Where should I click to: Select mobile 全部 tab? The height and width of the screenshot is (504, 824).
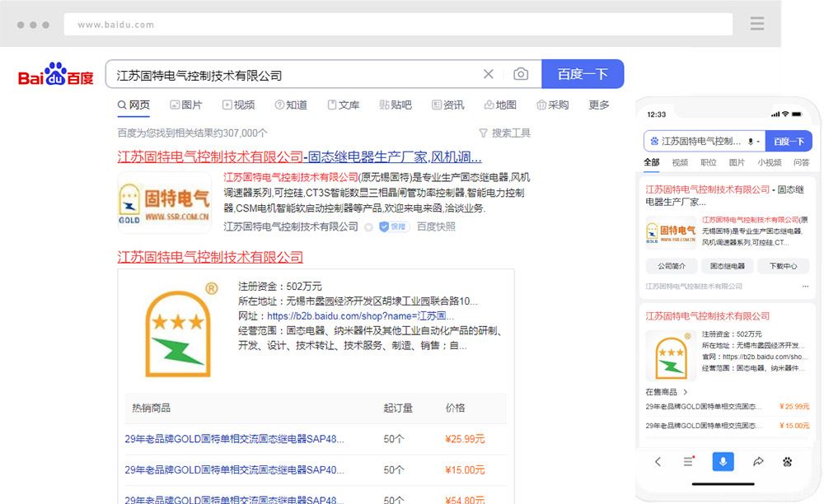point(652,162)
